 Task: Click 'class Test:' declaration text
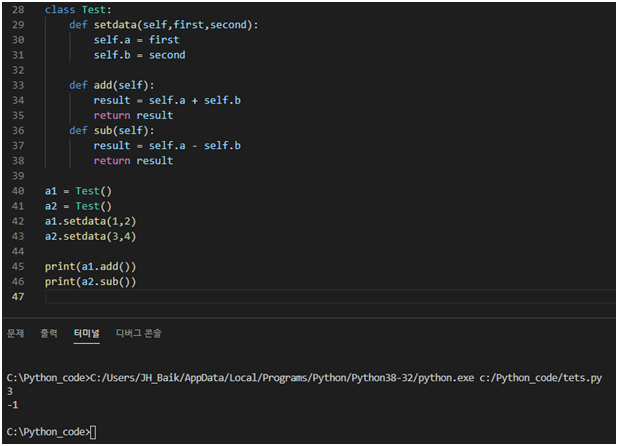pyautogui.click(x=78, y=9)
